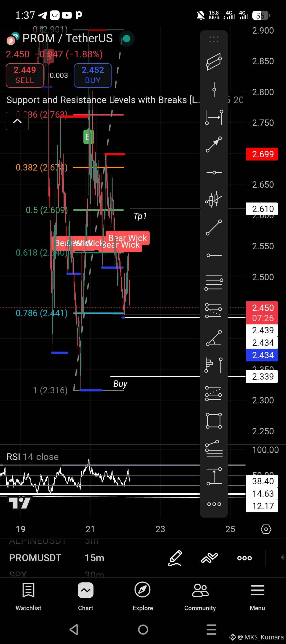Open the indicators icon in bottom toolbar
The height and width of the screenshot is (644, 286).
(209, 558)
